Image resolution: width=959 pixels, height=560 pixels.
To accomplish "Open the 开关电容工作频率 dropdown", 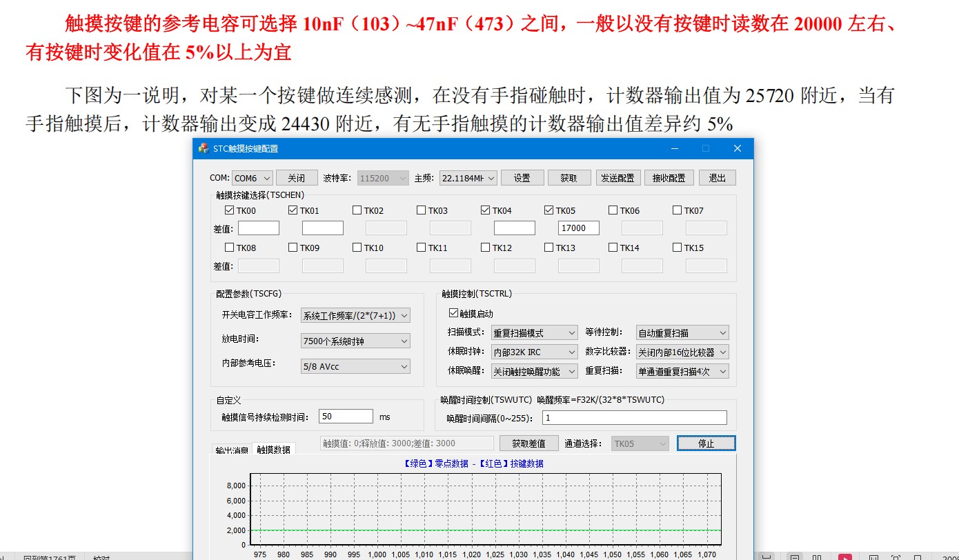I will click(355, 315).
